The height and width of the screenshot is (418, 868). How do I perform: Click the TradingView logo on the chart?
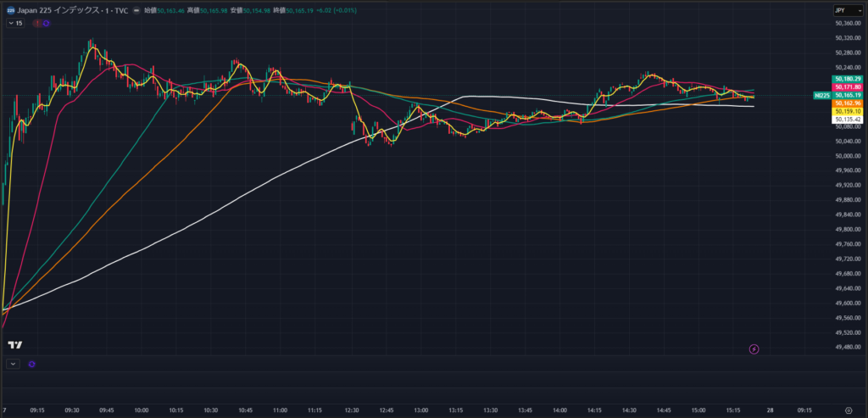coord(14,345)
